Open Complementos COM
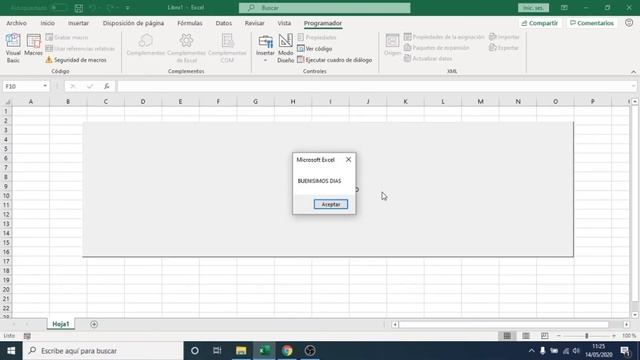640x360 pixels. 227,48
